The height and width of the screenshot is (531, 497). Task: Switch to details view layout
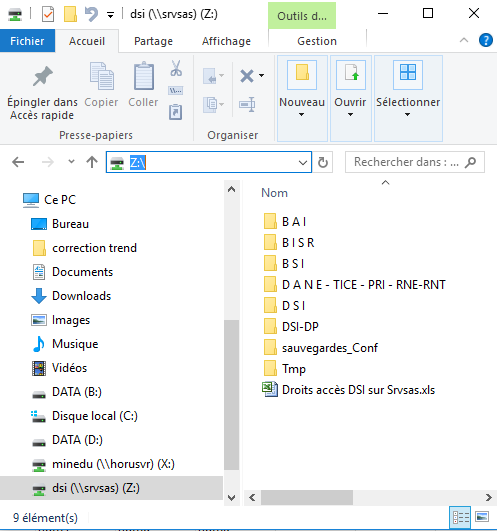(x=460, y=517)
